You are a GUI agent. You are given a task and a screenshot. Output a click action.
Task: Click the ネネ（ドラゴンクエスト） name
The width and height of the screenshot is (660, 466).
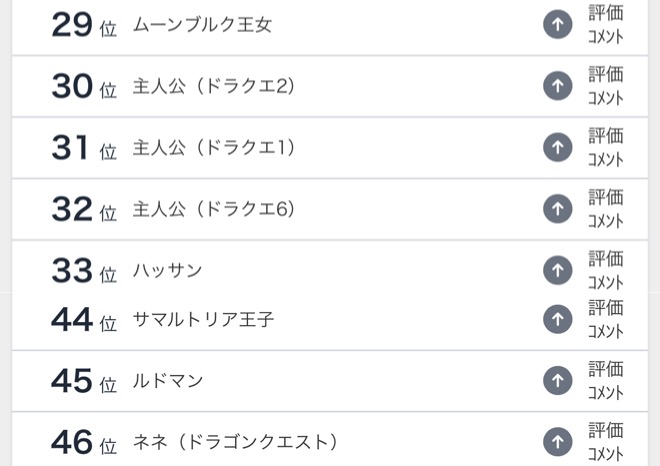tap(236, 441)
